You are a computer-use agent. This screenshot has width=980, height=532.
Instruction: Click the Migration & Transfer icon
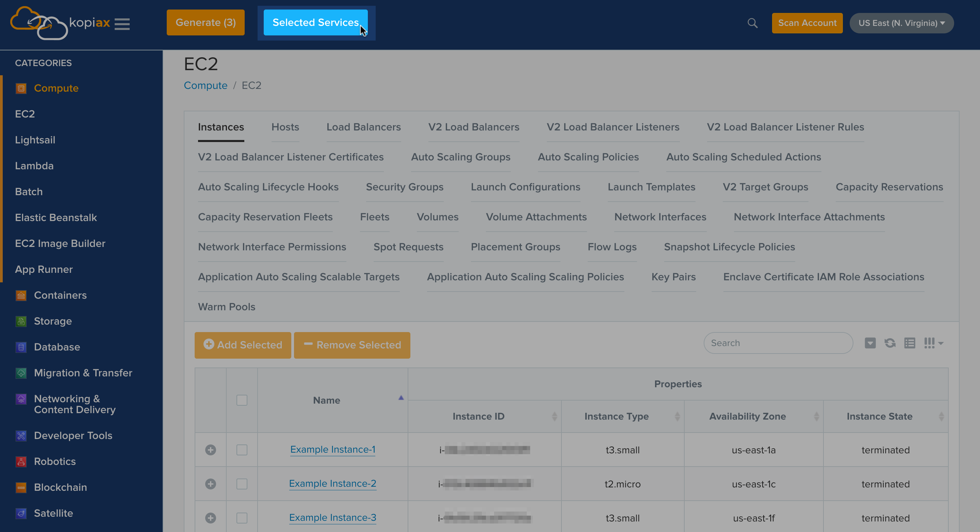21,373
